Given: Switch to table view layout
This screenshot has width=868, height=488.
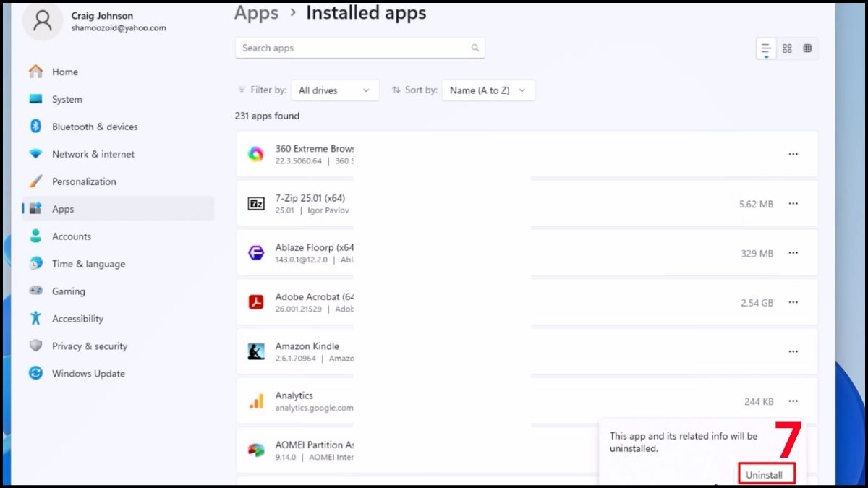Looking at the screenshot, I should tap(807, 48).
